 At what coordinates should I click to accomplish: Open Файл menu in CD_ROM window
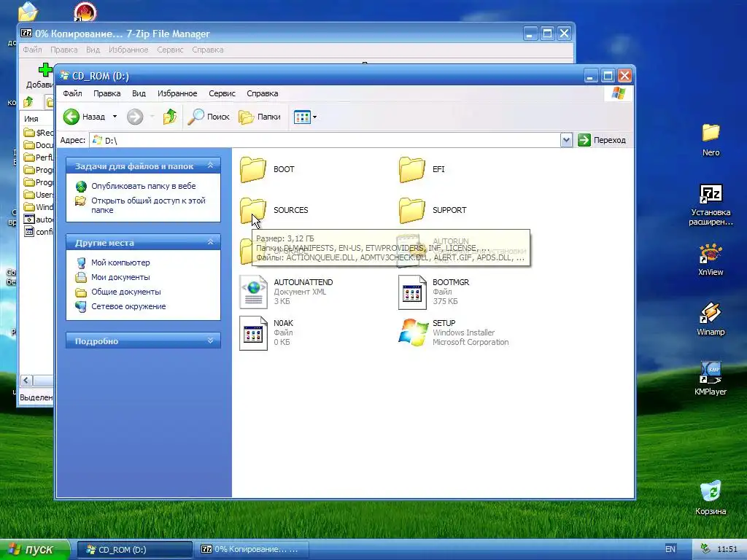click(x=72, y=93)
